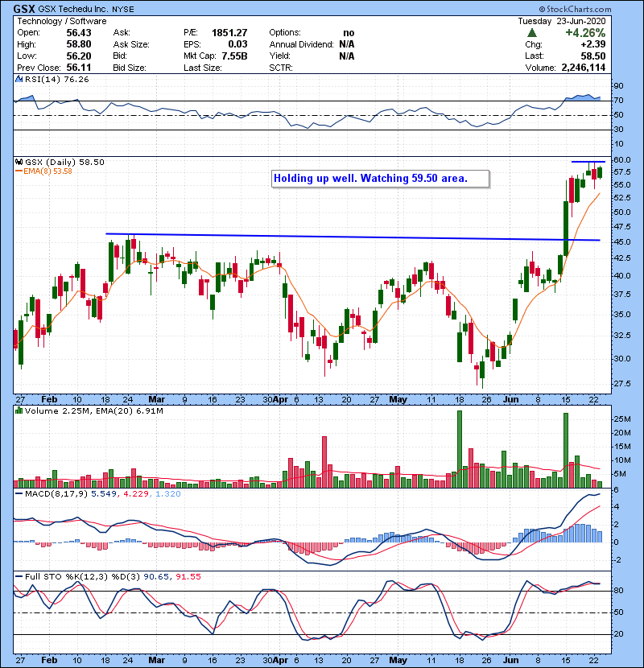Click the StockCharts.com label
This screenshot has width=644, height=668.
pyautogui.click(x=575, y=9)
